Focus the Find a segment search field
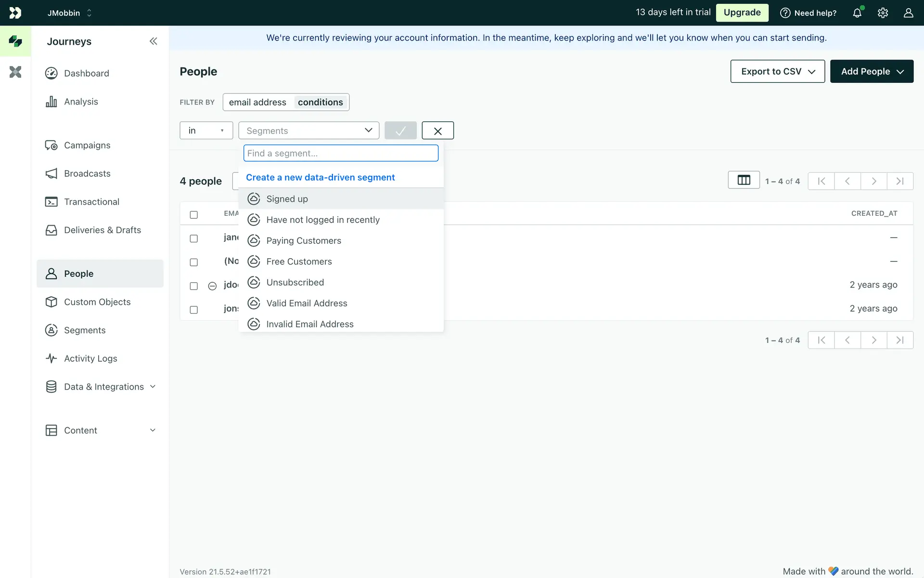The width and height of the screenshot is (924, 578). [341, 153]
